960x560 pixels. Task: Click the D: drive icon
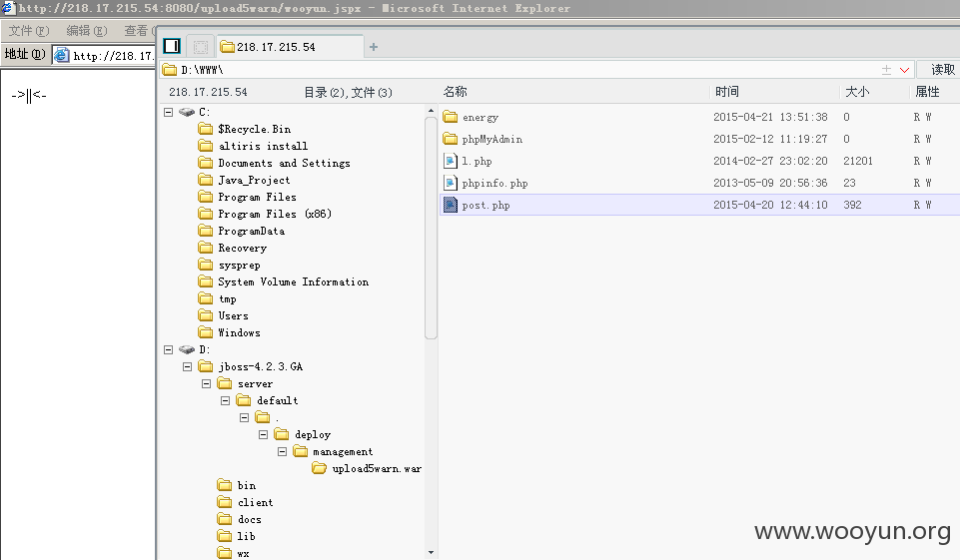187,349
